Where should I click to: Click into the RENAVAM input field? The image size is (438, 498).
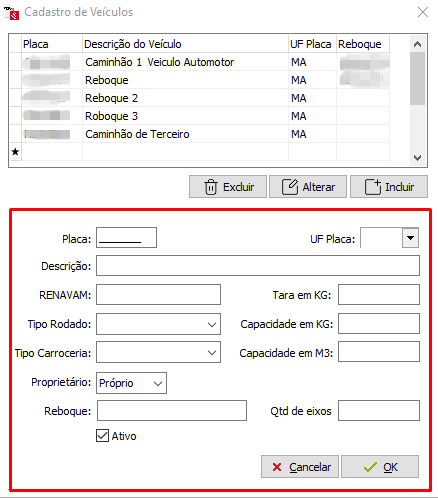[x=158, y=295]
